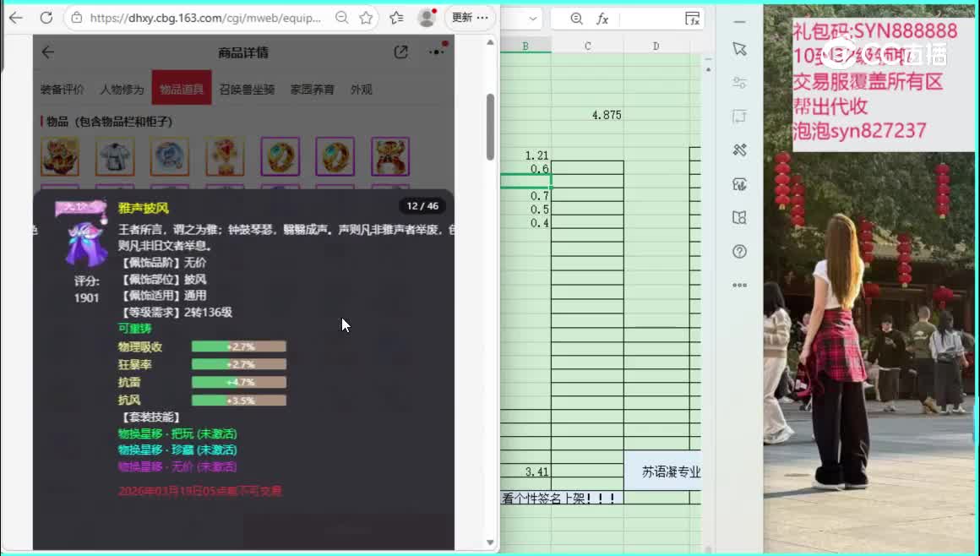Click the browser back arrow
Viewport: 980px width, 556px height.
coord(15,18)
